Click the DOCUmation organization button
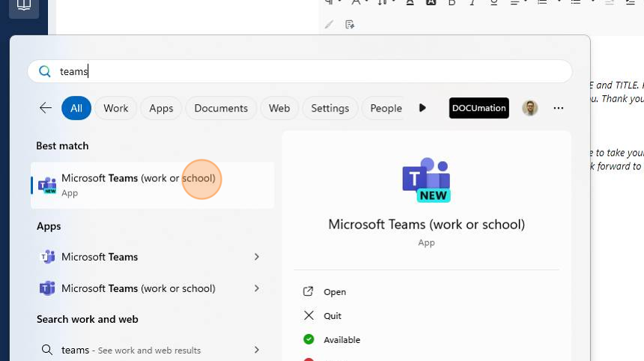The height and width of the screenshot is (361, 644). (479, 108)
